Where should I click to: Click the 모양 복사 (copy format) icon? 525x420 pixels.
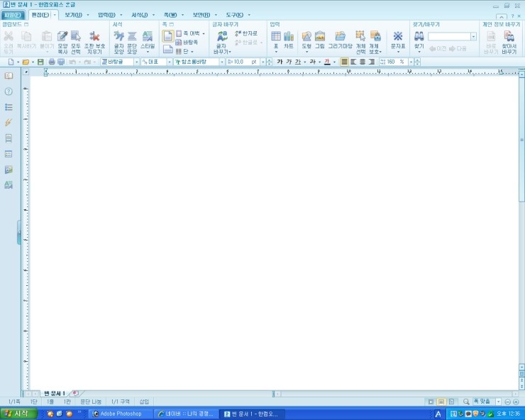[62, 42]
